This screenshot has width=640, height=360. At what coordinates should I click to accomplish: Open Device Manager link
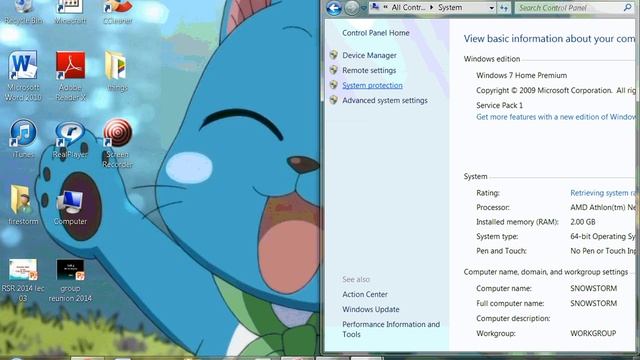tap(369, 55)
